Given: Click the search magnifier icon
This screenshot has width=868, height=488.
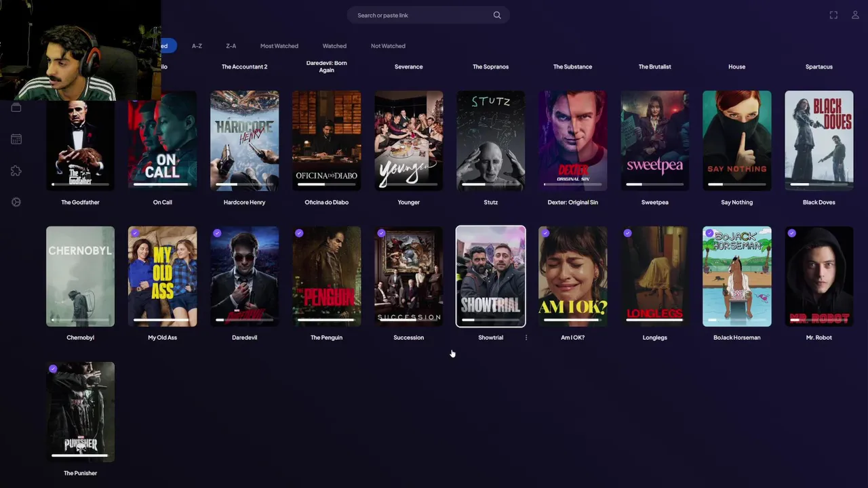Looking at the screenshot, I should click(497, 15).
